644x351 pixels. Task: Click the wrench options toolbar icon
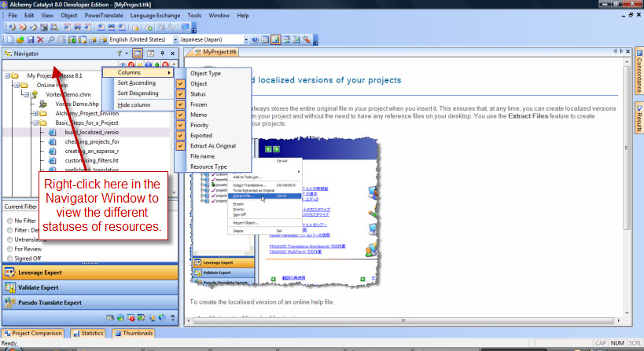307,40
